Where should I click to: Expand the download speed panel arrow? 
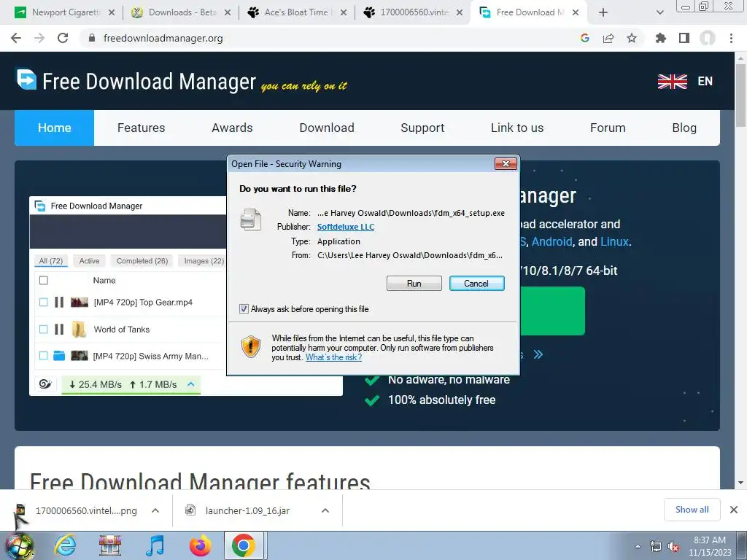191,384
